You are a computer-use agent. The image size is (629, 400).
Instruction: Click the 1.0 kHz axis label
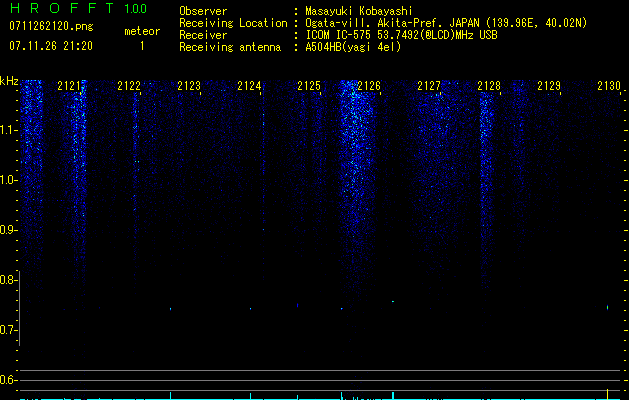point(8,180)
